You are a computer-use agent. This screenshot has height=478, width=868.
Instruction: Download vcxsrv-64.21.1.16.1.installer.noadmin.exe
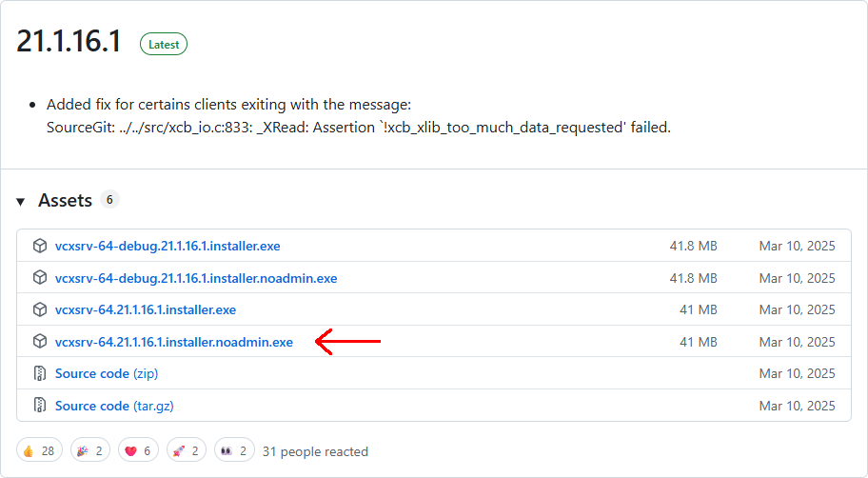coord(174,342)
